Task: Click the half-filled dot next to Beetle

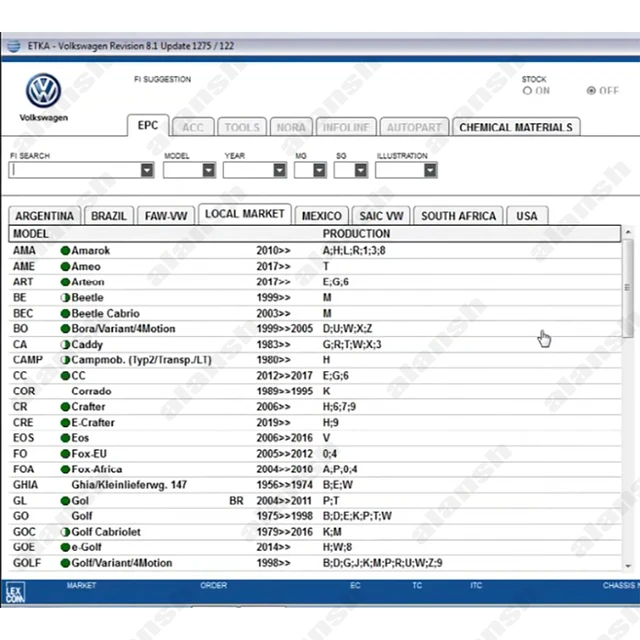Action: click(65, 298)
